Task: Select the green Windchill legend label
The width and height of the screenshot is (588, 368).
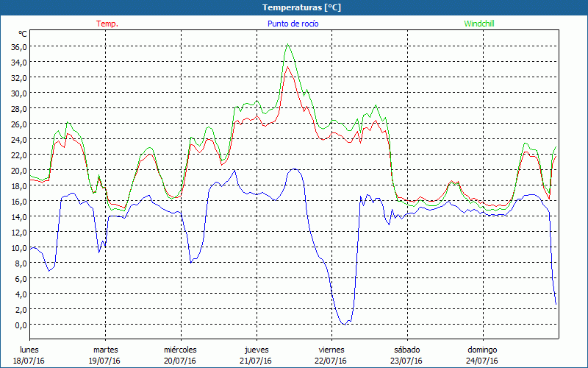Action: 480,24
